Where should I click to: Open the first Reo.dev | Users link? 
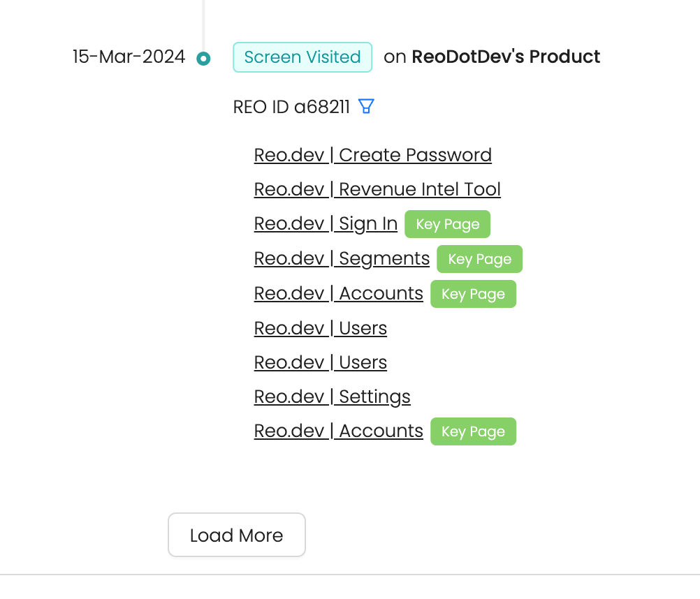320,328
